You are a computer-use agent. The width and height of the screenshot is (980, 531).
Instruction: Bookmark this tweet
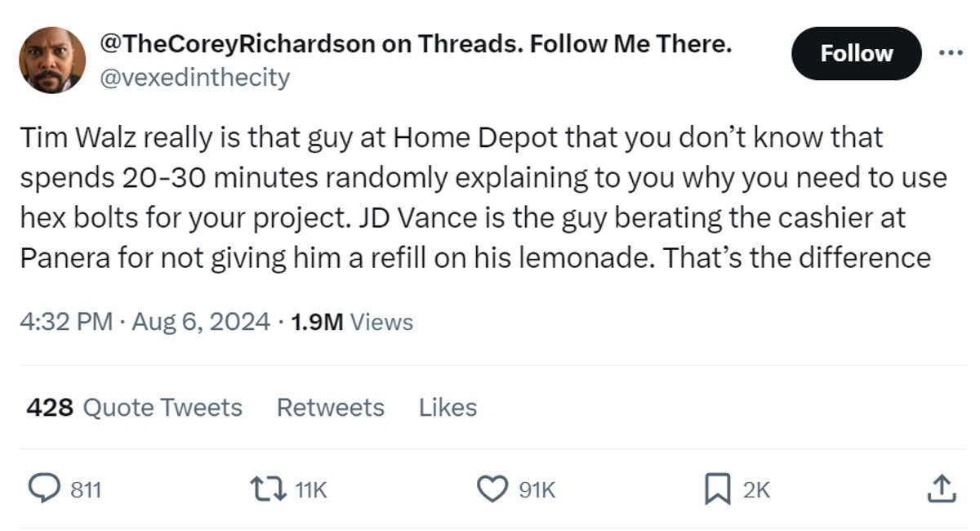point(716,489)
